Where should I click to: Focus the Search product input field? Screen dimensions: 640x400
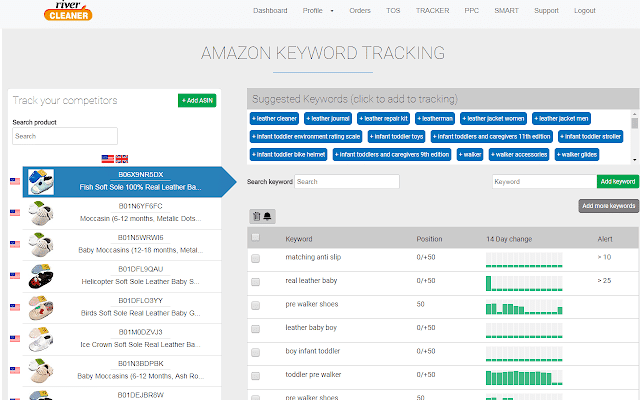[65, 136]
